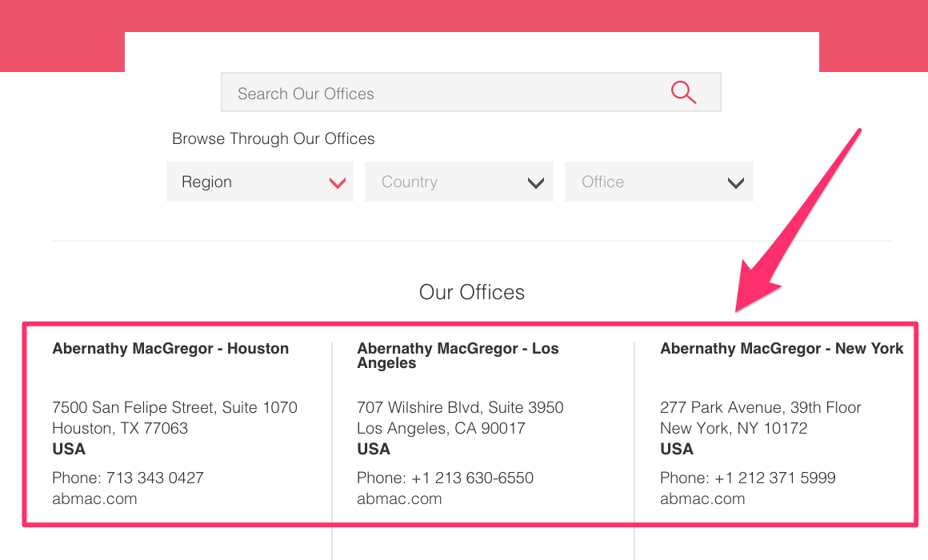Screen dimensions: 928x560
Task: Click the Browse Through Our Offices label
Action: pos(274,139)
